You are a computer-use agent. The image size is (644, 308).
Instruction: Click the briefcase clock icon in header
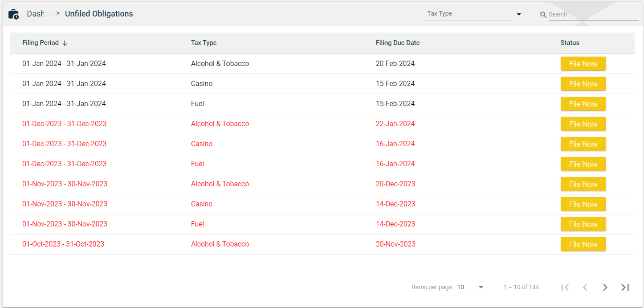[x=13, y=14]
